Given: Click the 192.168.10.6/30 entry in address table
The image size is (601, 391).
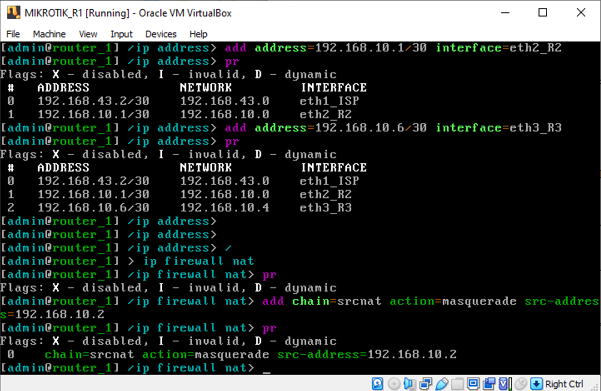Looking at the screenshot, I should pos(94,207).
